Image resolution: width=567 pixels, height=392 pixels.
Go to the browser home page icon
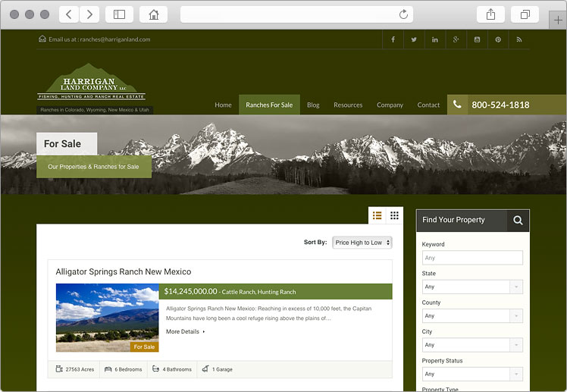pos(154,14)
